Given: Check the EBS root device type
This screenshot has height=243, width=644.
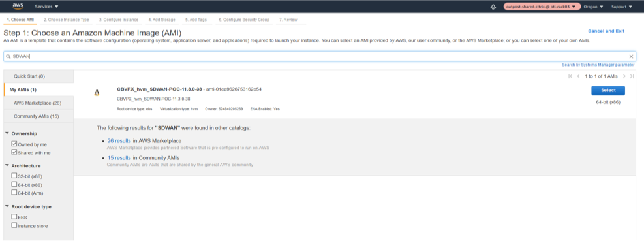Looking at the screenshot, I should (14, 217).
